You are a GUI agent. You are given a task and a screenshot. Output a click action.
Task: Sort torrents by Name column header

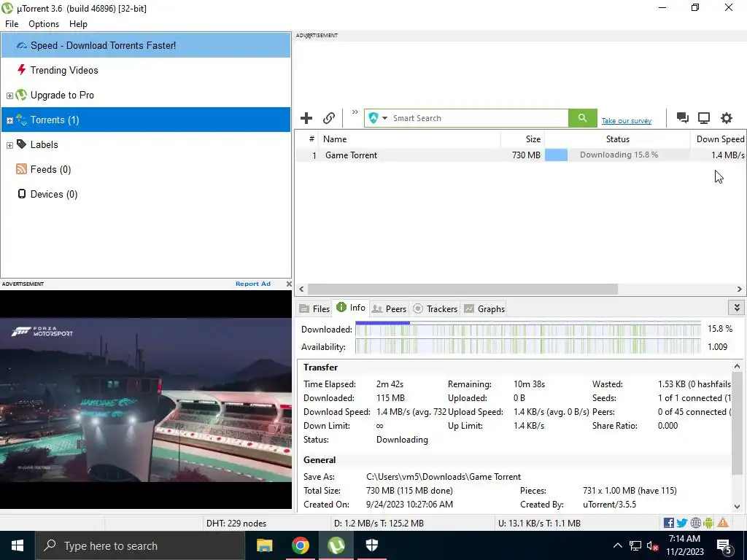pyautogui.click(x=409, y=139)
